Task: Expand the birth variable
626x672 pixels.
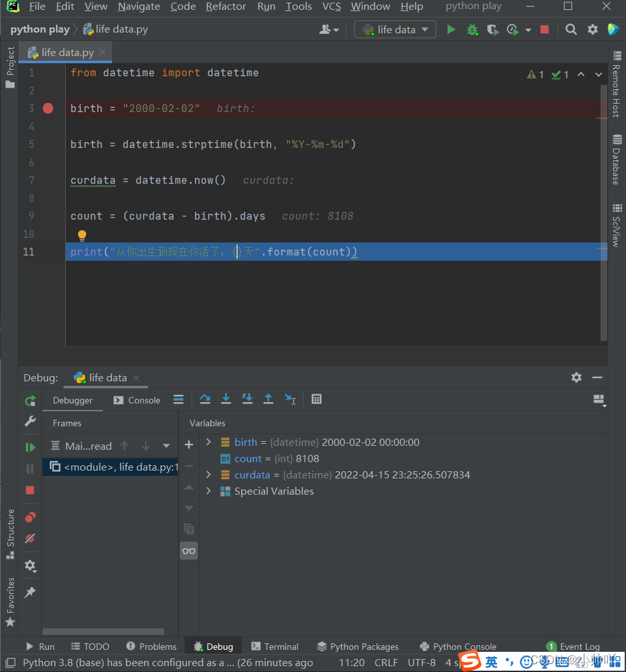Action: click(x=208, y=442)
